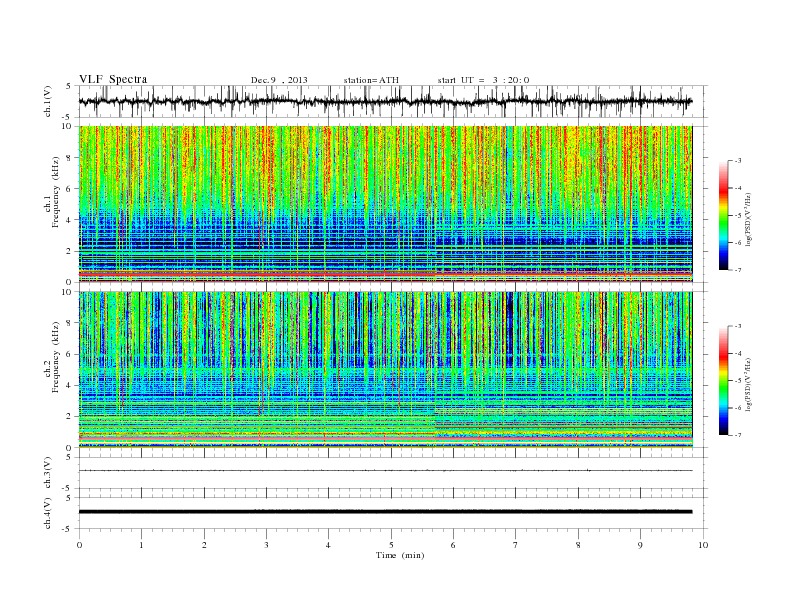Click the "VLF Spectra" plot title
Image resolution: width=792 pixels, height=612 pixels.
[113, 79]
